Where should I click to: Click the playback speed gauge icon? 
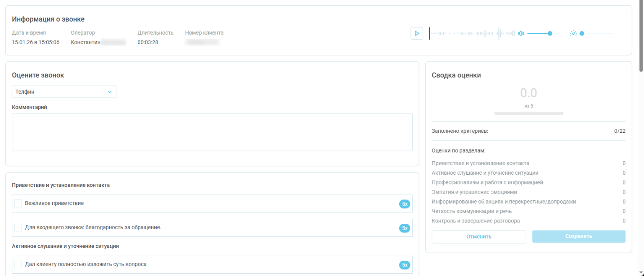(x=573, y=33)
